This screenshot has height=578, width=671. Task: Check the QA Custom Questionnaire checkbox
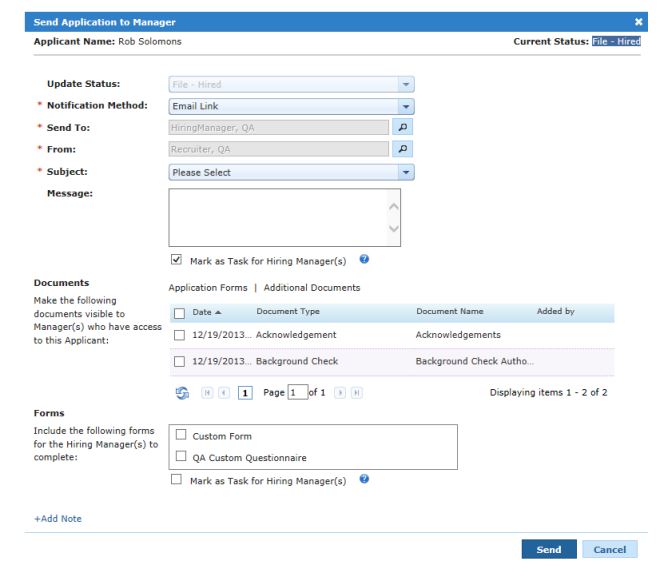(x=181, y=456)
